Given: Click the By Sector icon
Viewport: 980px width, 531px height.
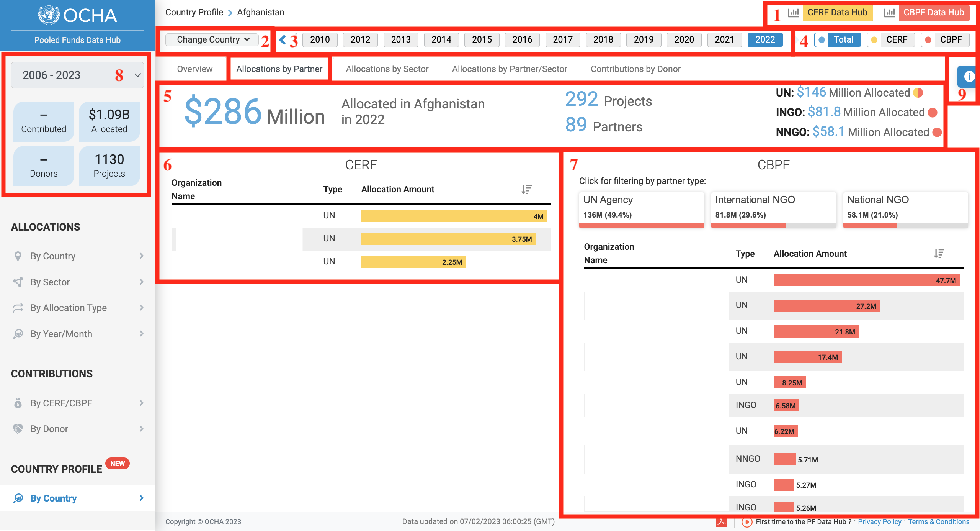Looking at the screenshot, I should 18,282.
